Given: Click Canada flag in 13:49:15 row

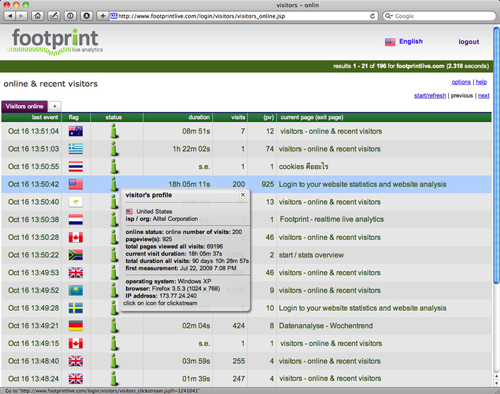Looking at the screenshot, I should pyautogui.click(x=76, y=343).
